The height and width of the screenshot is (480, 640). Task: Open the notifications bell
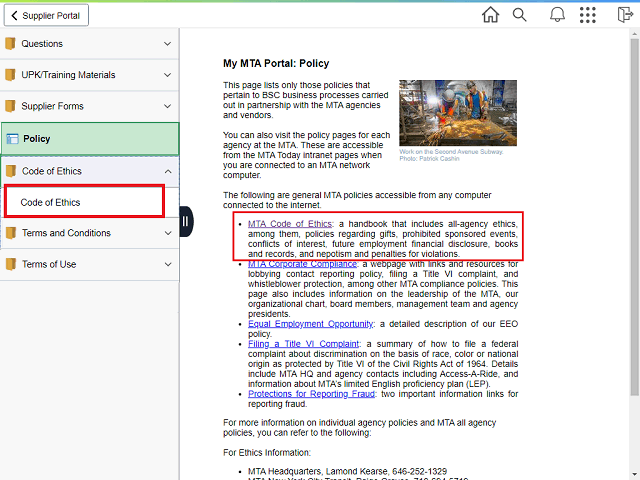click(557, 15)
